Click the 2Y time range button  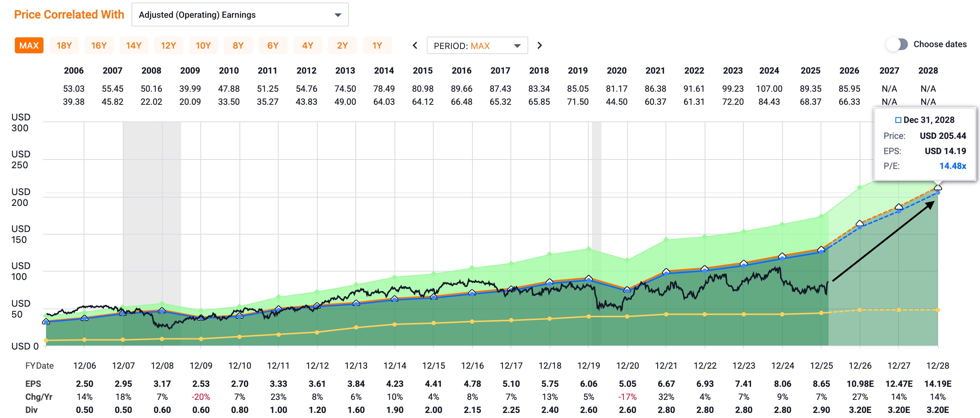(342, 46)
